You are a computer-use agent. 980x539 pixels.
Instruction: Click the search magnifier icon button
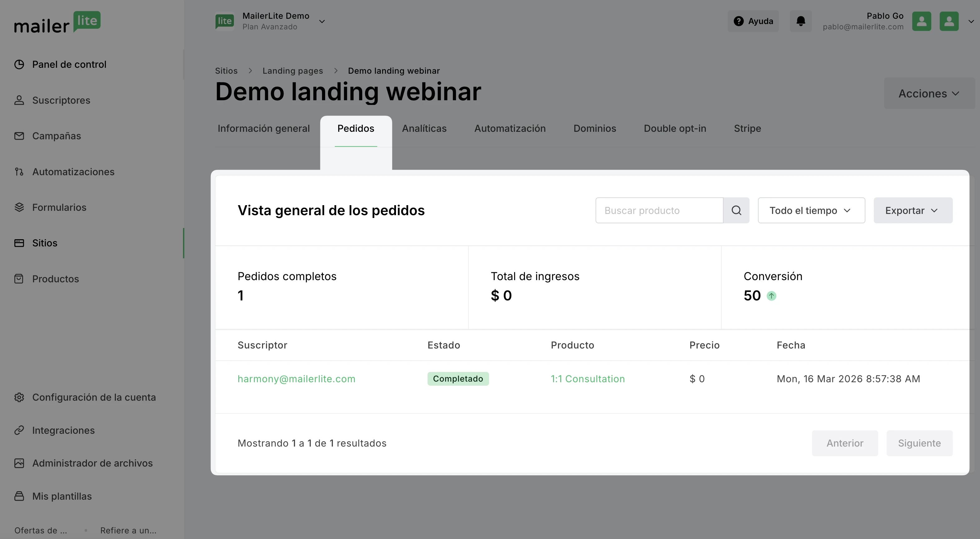coord(736,210)
